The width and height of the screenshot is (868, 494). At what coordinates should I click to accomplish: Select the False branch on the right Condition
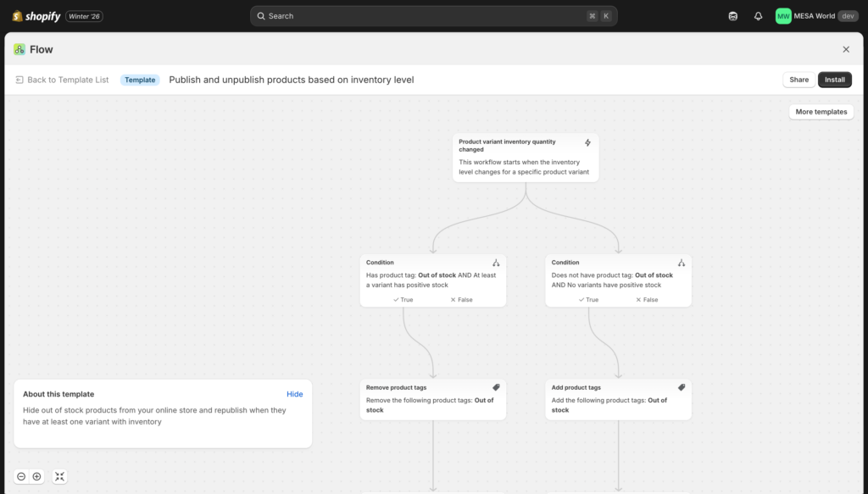coord(646,299)
